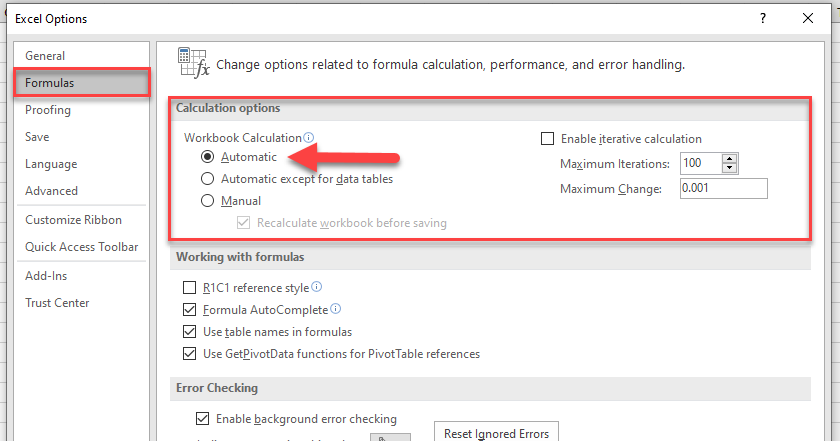840x441 pixels.
Task: Open the Quick Access Toolbar category
Action: (81, 246)
